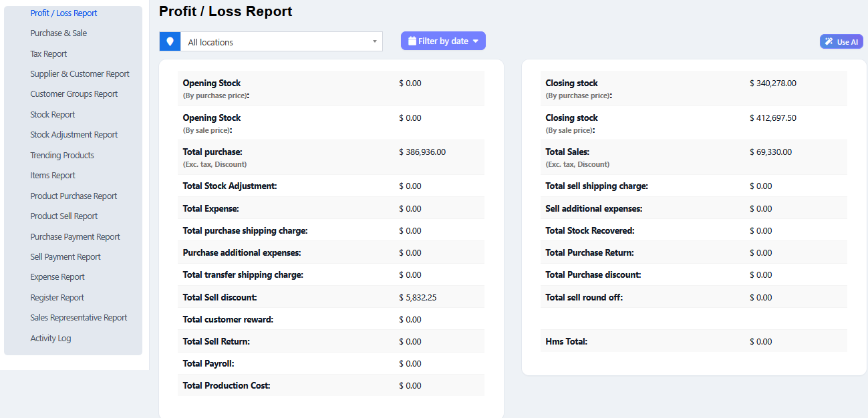This screenshot has height=418, width=868.
Task: Open the Activity Log
Action: (50, 338)
